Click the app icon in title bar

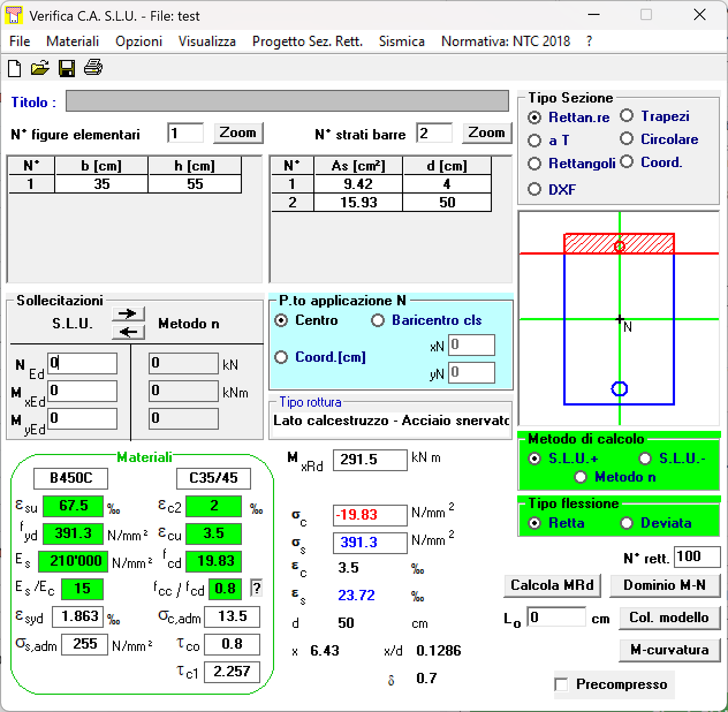tap(13, 16)
